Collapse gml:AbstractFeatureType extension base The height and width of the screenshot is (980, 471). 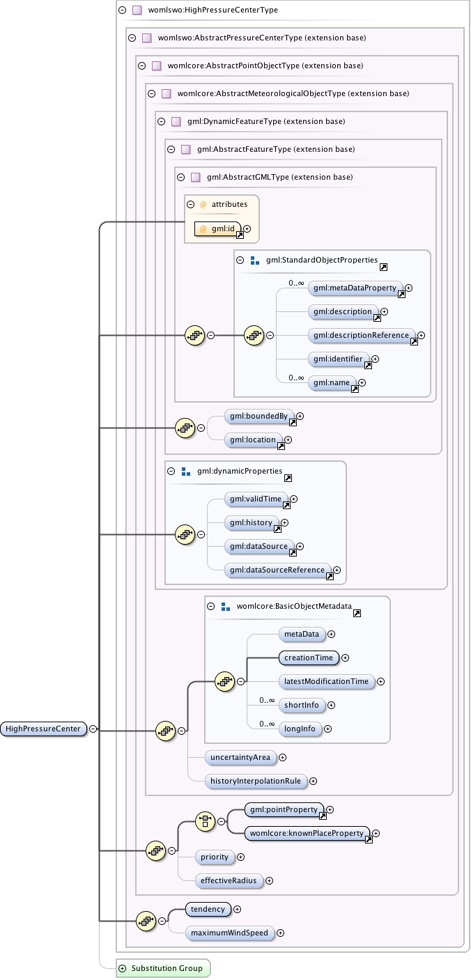tap(171, 150)
